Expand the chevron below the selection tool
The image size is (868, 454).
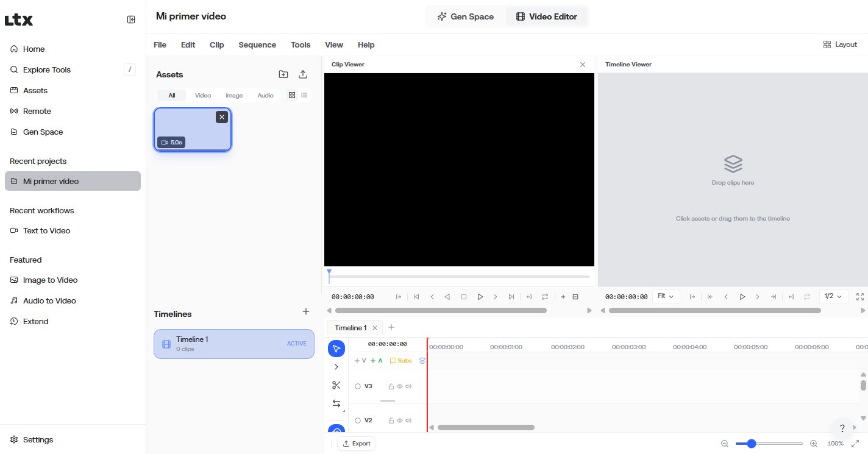click(x=336, y=367)
